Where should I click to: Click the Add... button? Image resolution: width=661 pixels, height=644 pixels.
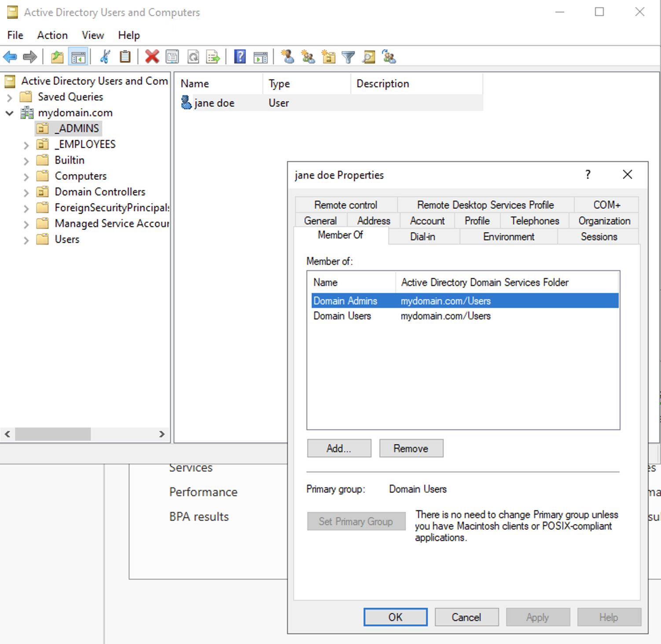click(339, 448)
